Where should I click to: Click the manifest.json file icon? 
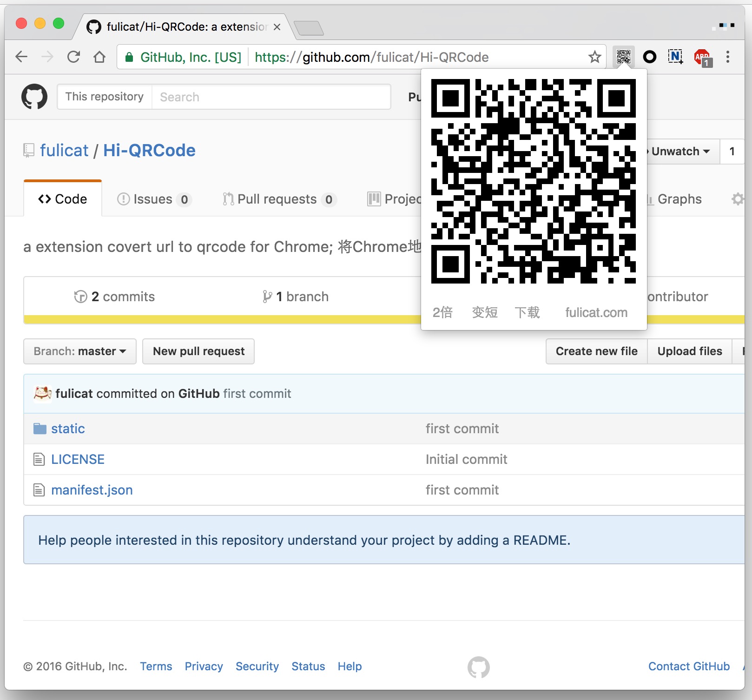[x=39, y=490]
